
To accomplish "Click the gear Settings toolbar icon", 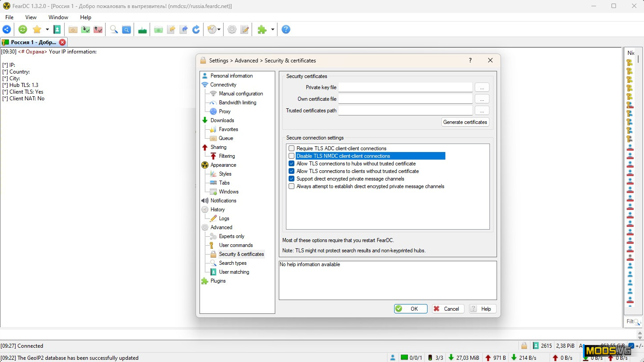I will click(x=232, y=29).
